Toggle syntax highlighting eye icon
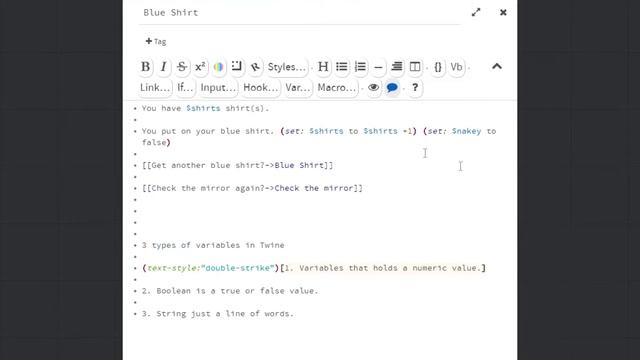The image size is (640, 360). click(373, 87)
